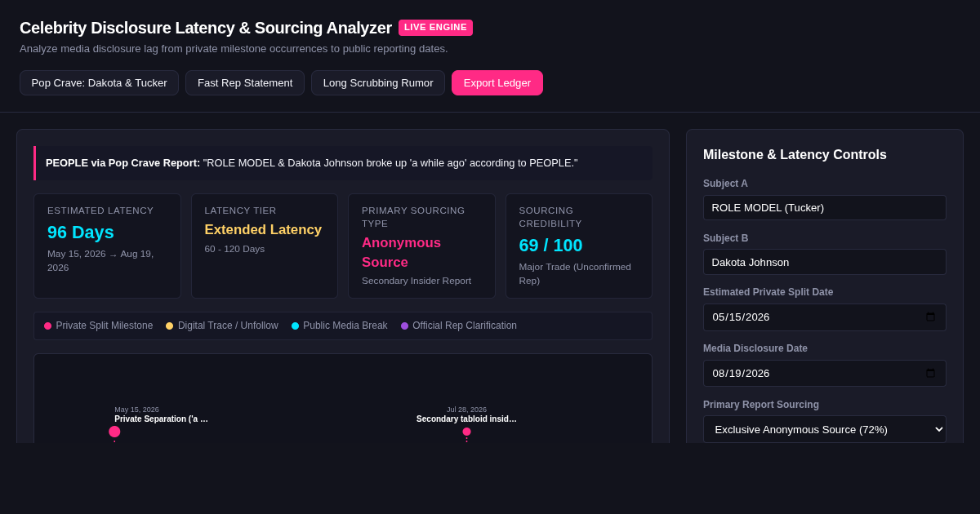Screen dimensions: 980x514
Task: Open calendar picker for Media Disclosure Date
Action: [930, 373]
